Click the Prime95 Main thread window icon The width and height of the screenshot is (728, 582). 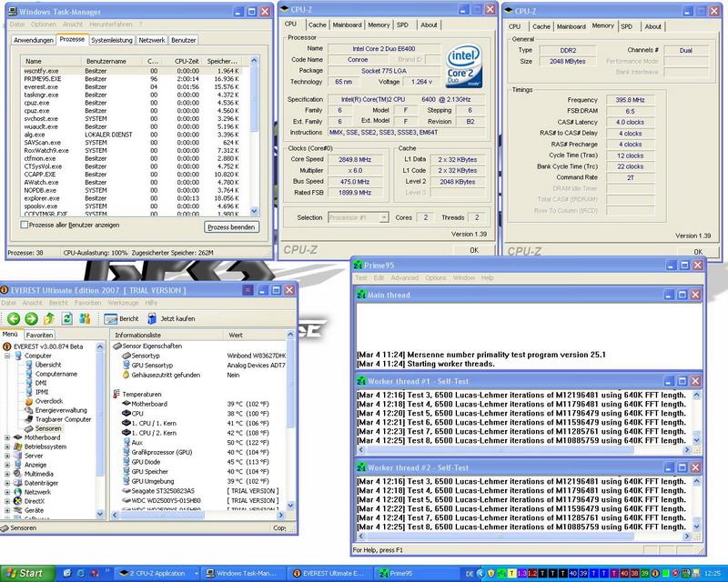tap(361, 295)
